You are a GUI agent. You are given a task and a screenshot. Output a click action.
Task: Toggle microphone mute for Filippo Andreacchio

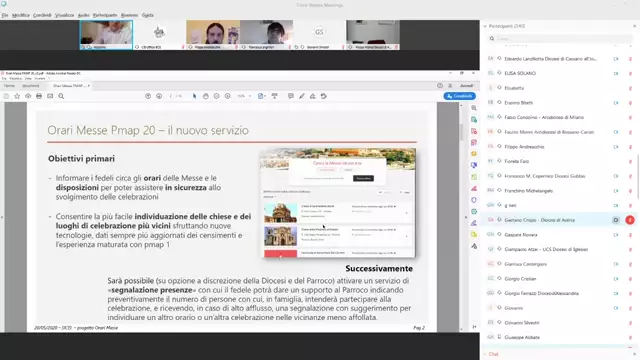[630, 147]
